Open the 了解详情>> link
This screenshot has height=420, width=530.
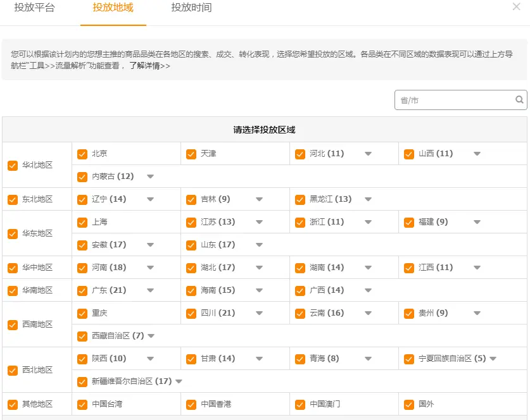149,66
